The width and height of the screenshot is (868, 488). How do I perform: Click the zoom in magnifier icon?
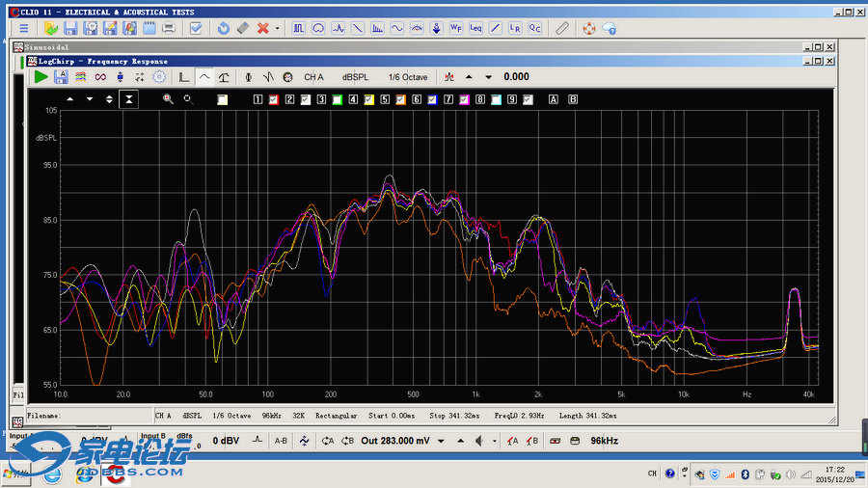click(x=168, y=99)
